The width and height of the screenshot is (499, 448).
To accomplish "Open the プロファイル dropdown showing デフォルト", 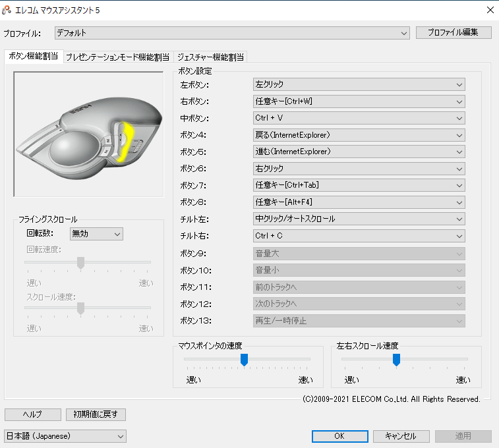I will click(232, 33).
